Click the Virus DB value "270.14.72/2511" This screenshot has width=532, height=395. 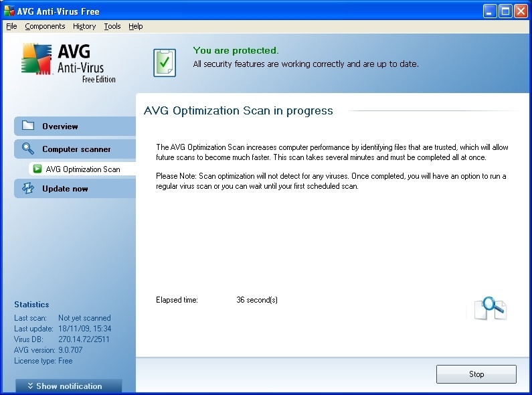pos(84,339)
